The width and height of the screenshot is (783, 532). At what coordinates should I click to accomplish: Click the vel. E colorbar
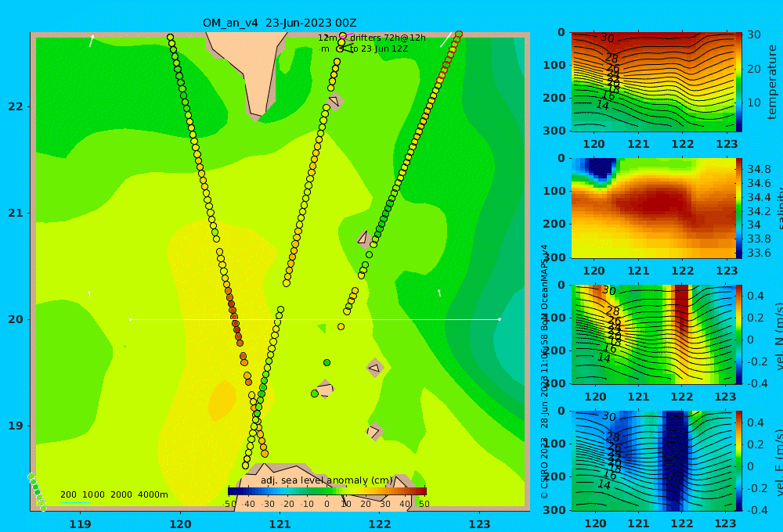click(738, 461)
